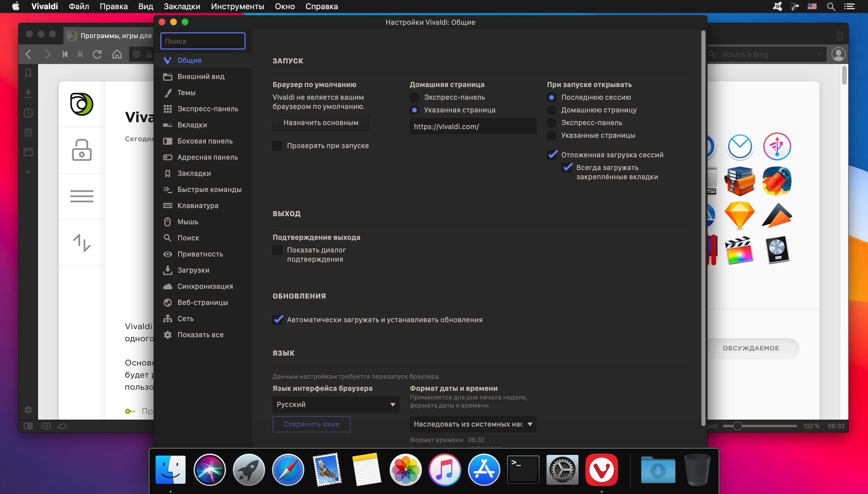The width and height of the screenshot is (868, 494).
Task: Open settings gear in browser sidebar bottom
Action: [28, 410]
